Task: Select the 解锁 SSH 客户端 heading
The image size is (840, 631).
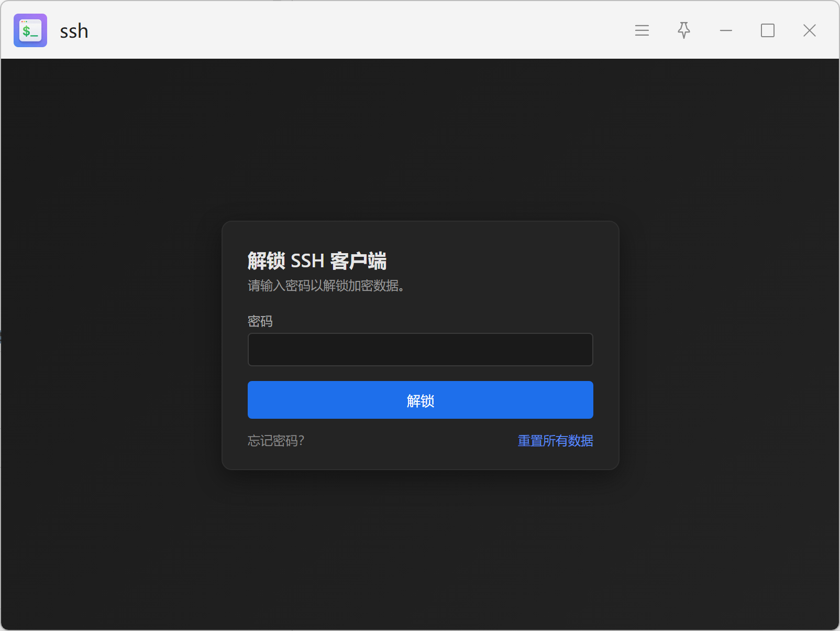Action: point(317,260)
